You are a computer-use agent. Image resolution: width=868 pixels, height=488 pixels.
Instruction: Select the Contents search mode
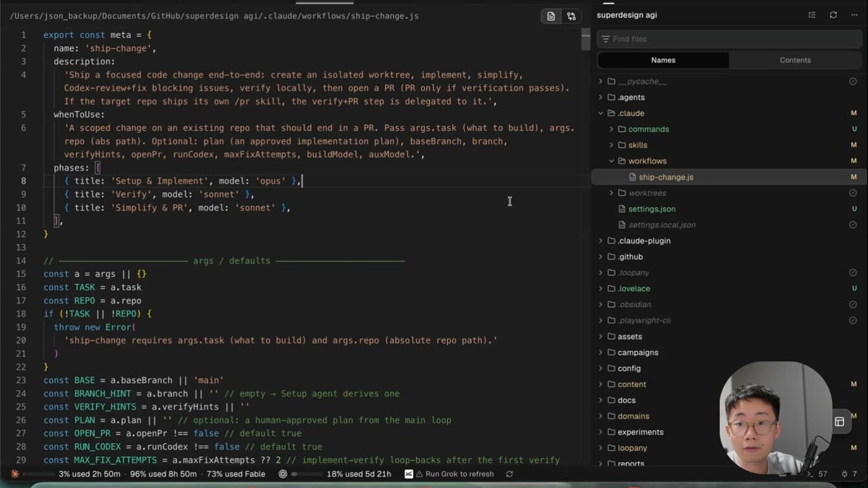(795, 60)
